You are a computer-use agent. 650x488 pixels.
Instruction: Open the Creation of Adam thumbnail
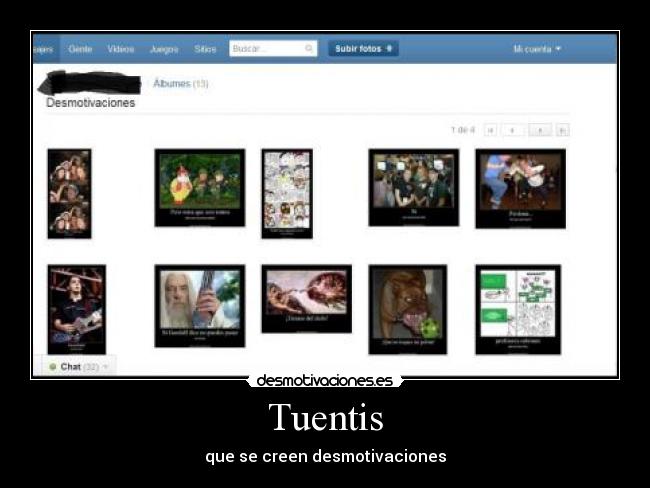(307, 299)
